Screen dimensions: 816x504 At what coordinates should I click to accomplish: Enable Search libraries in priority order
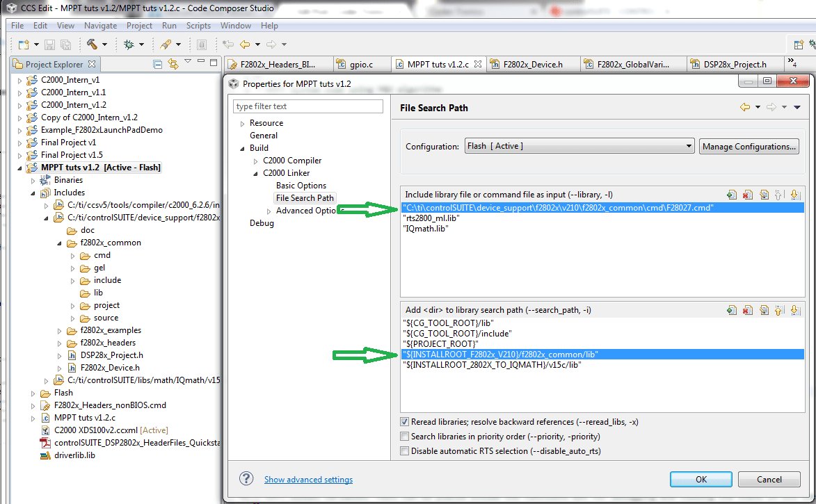(405, 437)
